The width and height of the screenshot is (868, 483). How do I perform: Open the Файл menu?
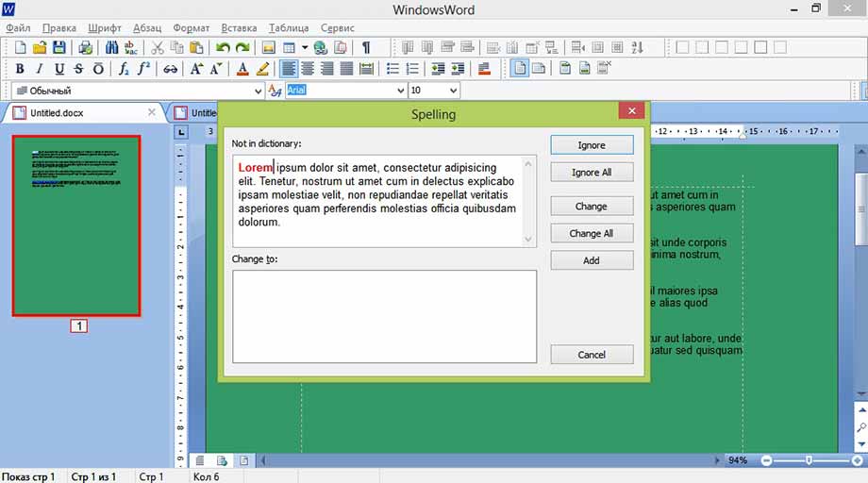18,27
